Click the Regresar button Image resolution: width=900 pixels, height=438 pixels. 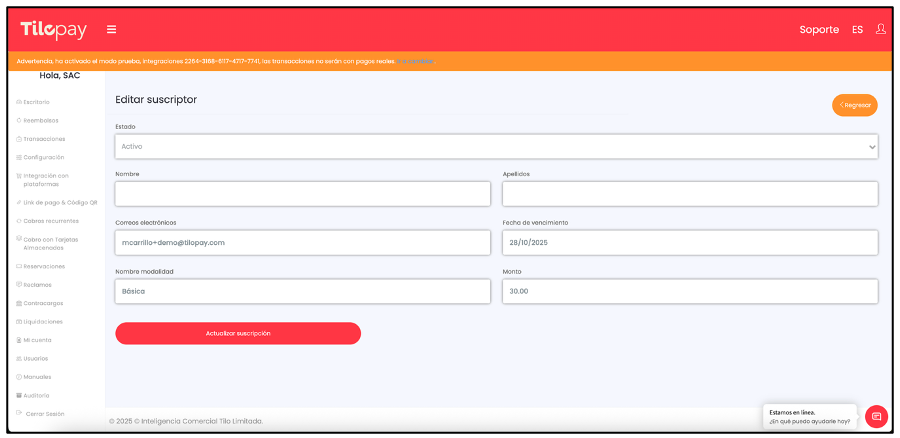coord(854,105)
